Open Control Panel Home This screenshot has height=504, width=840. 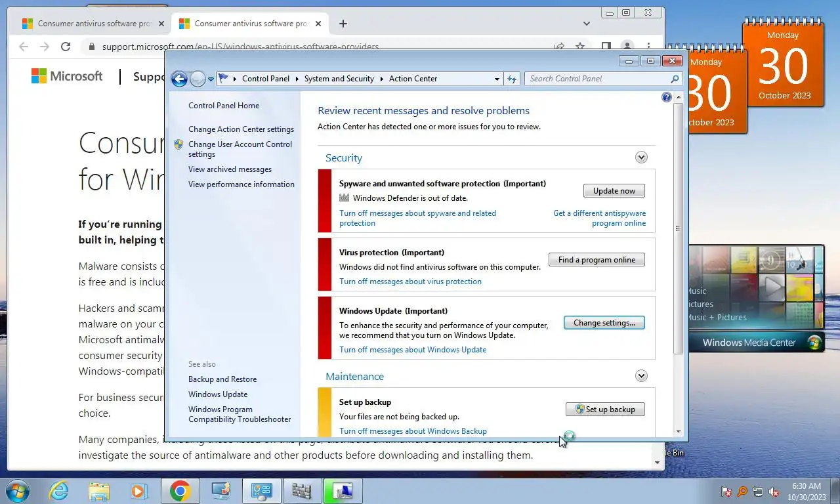tap(224, 106)
